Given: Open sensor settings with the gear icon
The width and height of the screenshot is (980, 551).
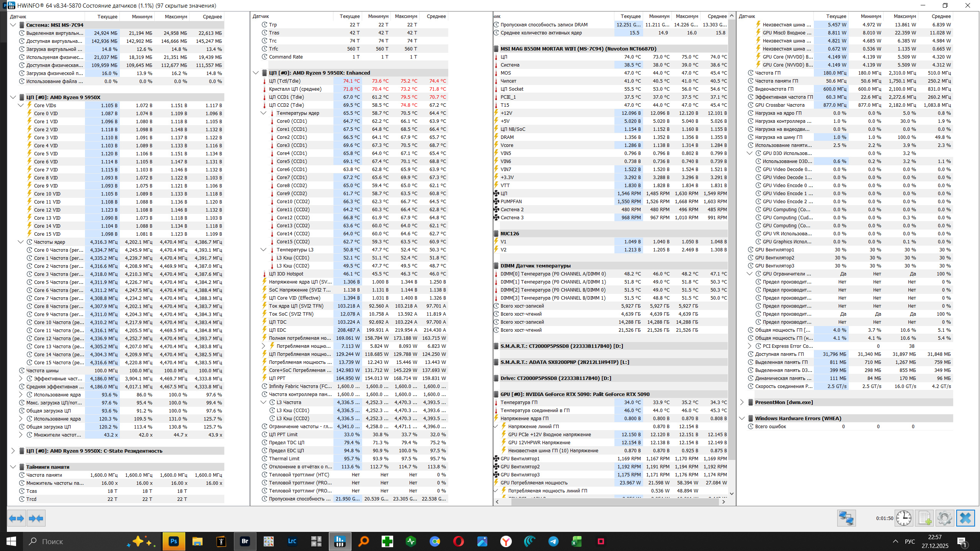Looking at the screenshot, I should click(944, 518).
